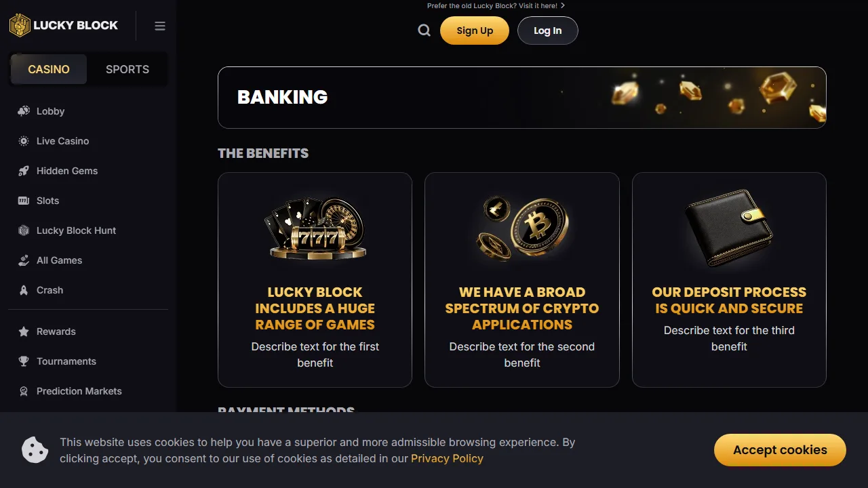Image resolution: width=868 pixels, height=488 pixels.
Task: Click the search magnifier icon
Action: (x=425, y=30)
